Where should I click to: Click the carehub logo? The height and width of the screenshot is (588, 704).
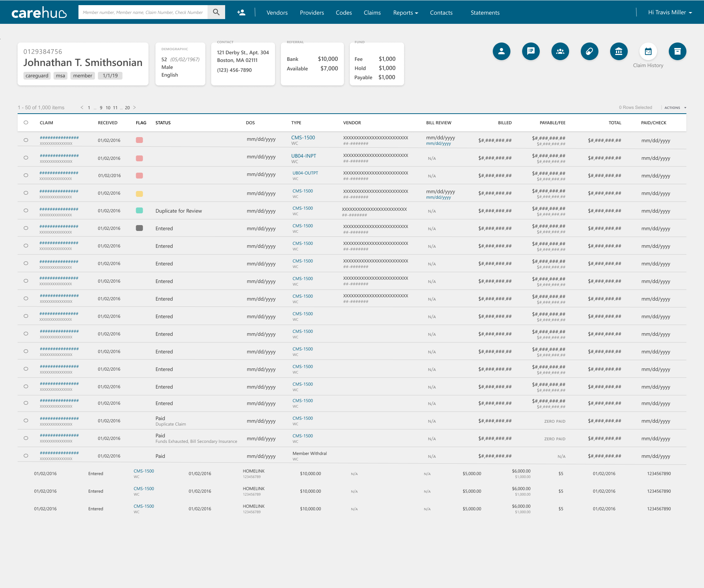point(39,12)
